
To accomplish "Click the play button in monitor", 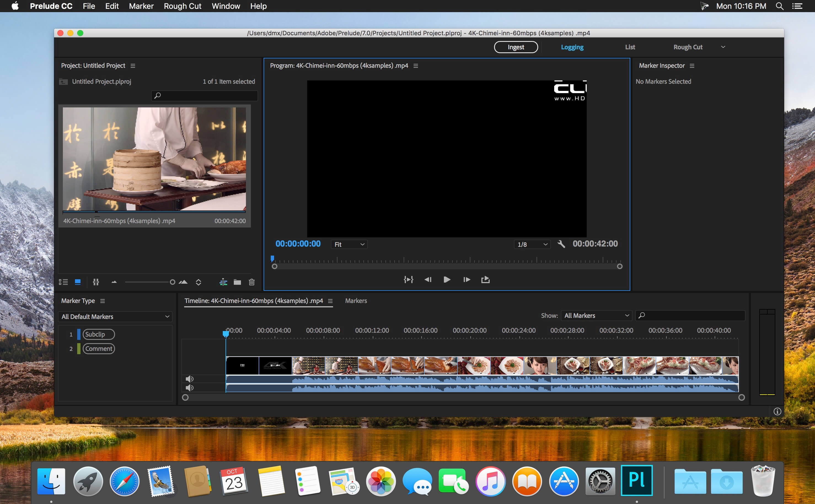I will [446, 280].
